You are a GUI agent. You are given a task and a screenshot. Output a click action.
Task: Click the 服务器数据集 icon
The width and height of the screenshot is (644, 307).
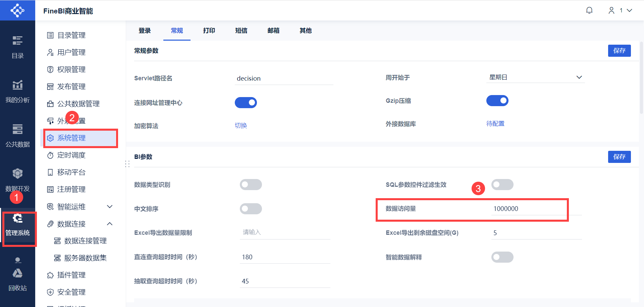point(57,258)
